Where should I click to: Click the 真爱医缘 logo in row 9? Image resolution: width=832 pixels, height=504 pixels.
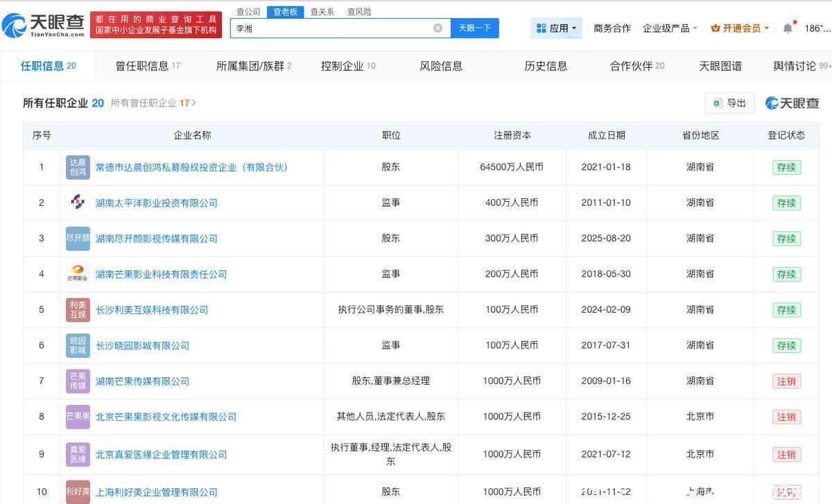tap(78, 454)
